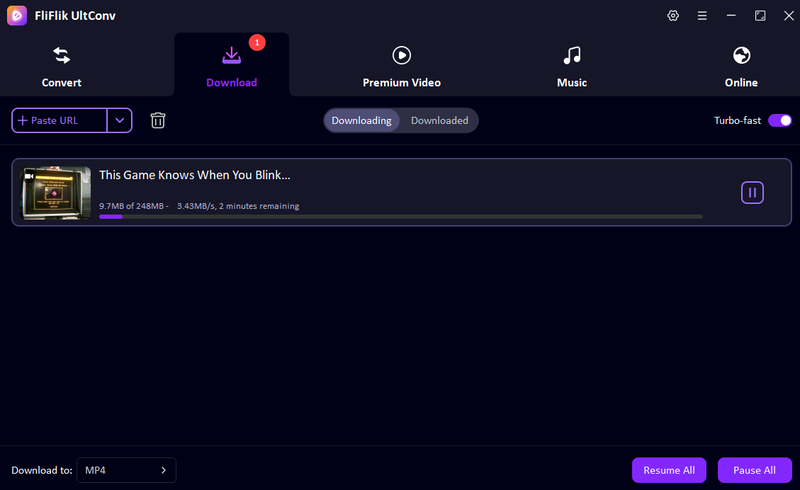Click the download progress bar
The width and height of the screenshot is (800, 490).
(x=401, y=216)
